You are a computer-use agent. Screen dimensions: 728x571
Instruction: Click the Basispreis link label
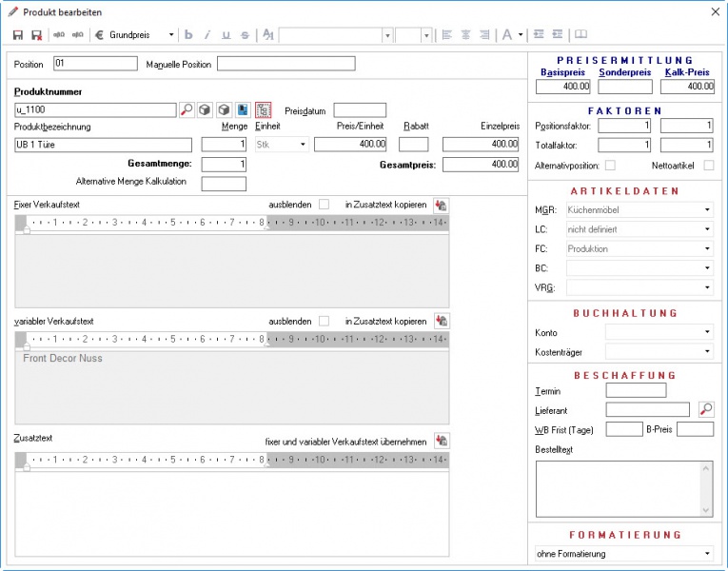click(x=562, y=72)
